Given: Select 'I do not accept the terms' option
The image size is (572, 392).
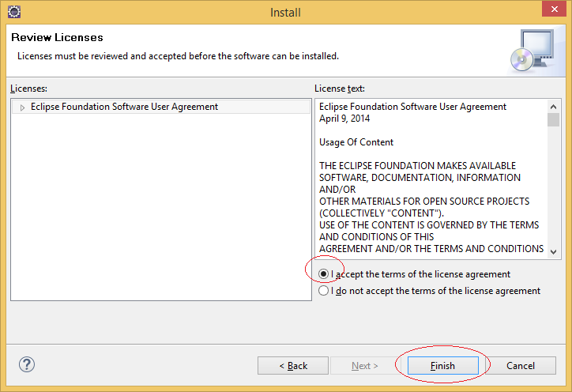Looking at the screenshot, I should coord(323,291).
